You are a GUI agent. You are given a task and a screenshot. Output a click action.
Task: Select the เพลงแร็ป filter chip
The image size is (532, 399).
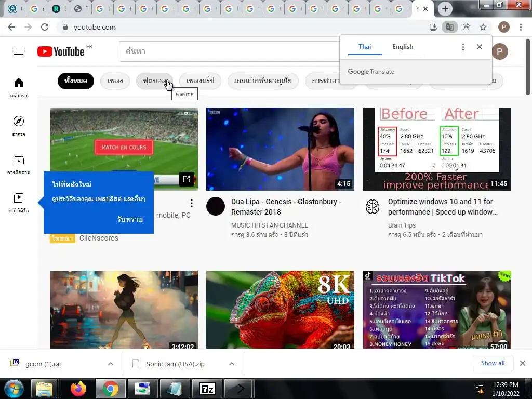(x=200, y=81)
